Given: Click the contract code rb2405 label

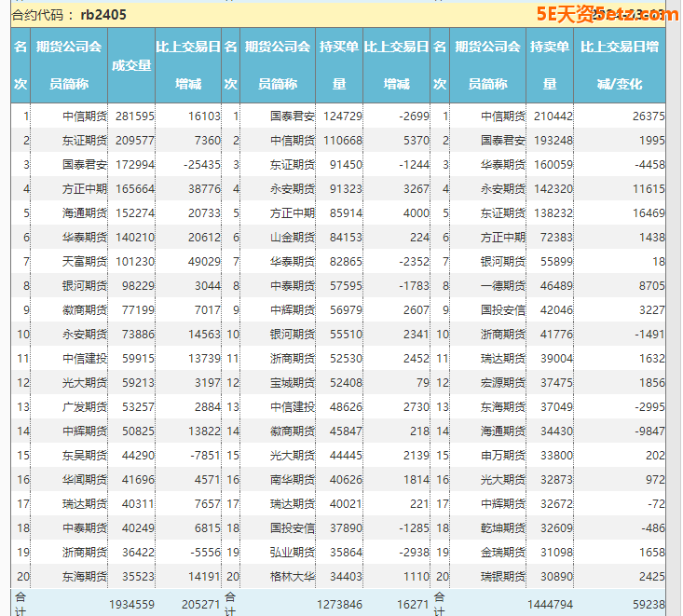Looking at the screenshot, I should click(103, 15).
